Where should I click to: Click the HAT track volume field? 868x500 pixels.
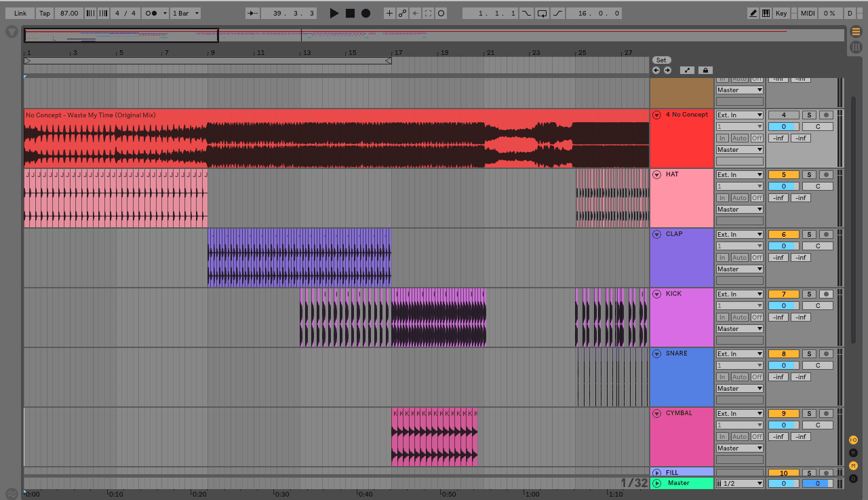[x=783, y=186]
